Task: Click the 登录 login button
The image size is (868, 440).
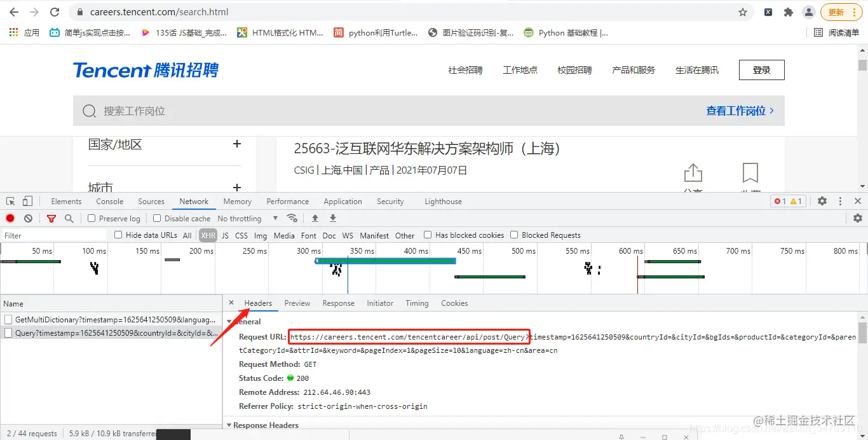Action: [x=762, y=70]
